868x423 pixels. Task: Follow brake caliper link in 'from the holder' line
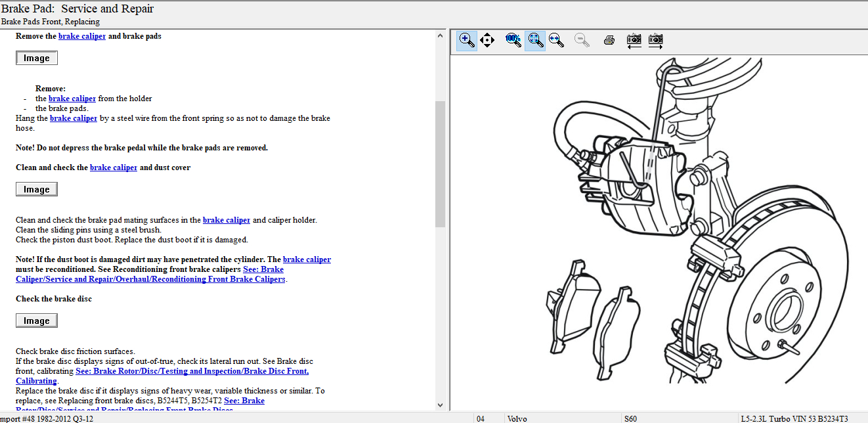72,99
